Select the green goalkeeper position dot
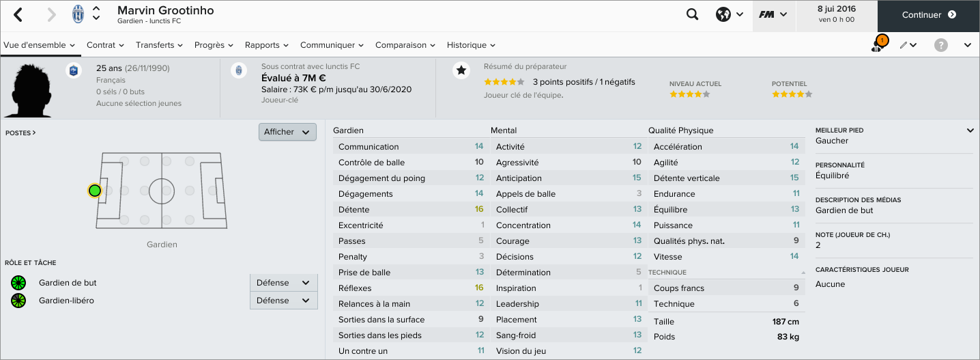 click(x=95, y=191)
